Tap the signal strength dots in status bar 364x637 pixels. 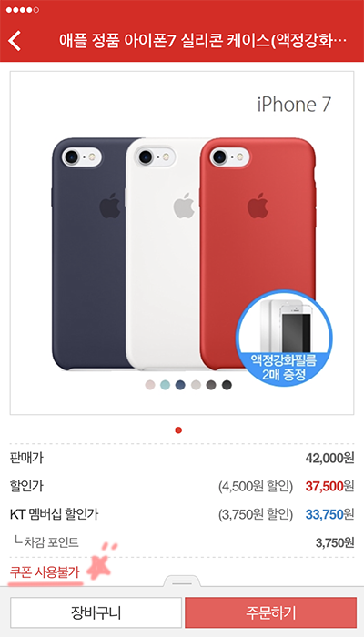pyautogui.click(x=23, y=10)
